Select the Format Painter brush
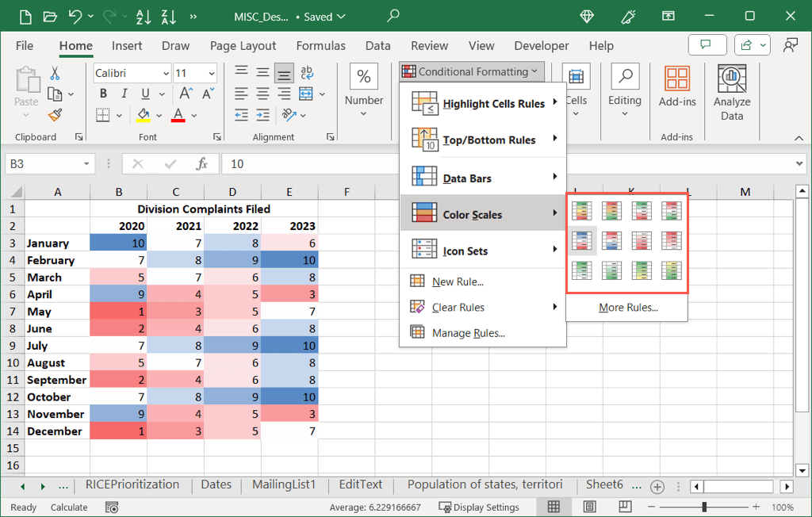812x517 pixels. coord(55,115)
